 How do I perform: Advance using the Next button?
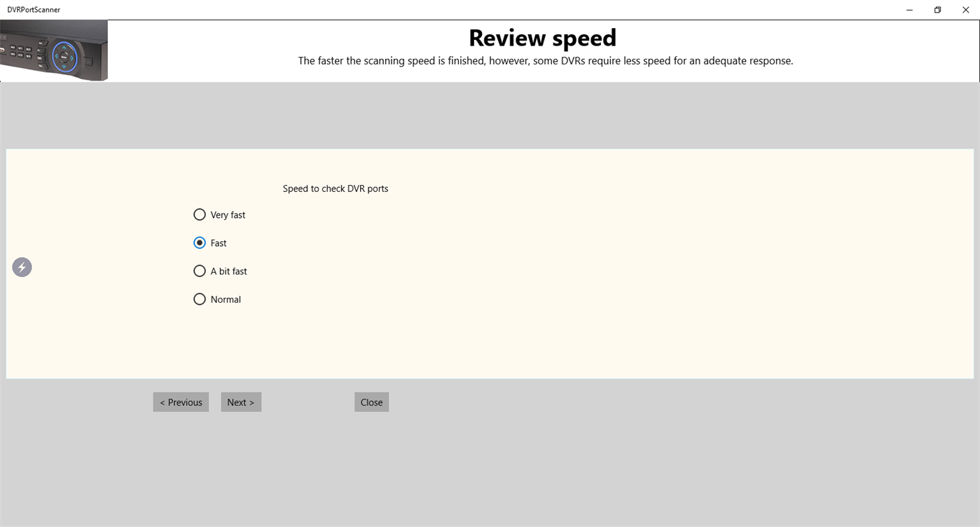(241, 402)
